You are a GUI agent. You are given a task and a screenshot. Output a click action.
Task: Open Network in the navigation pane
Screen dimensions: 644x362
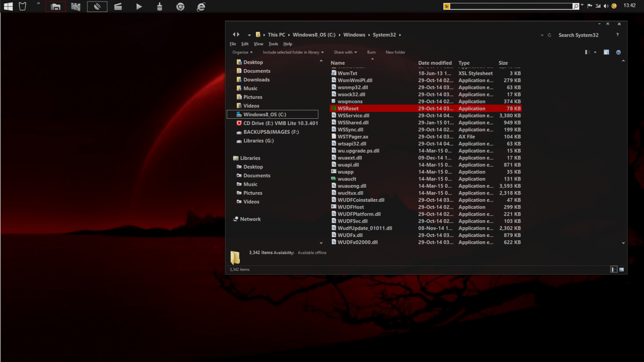click(x=251, y=219)
